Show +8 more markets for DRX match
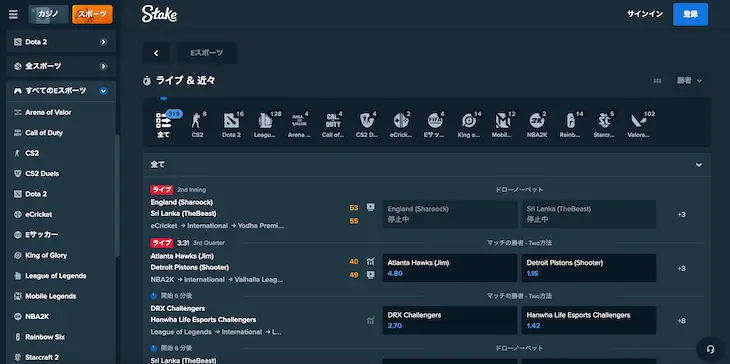The height and width of the screenshot is (364, 730). pyautogui.click(x=681, y=321)
